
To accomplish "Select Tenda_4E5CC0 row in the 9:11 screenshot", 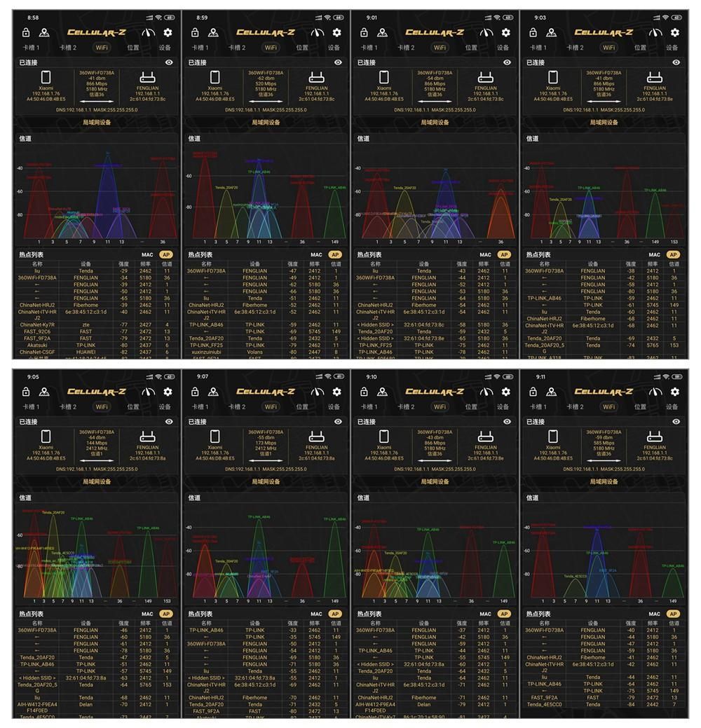I will click(604, 705).
